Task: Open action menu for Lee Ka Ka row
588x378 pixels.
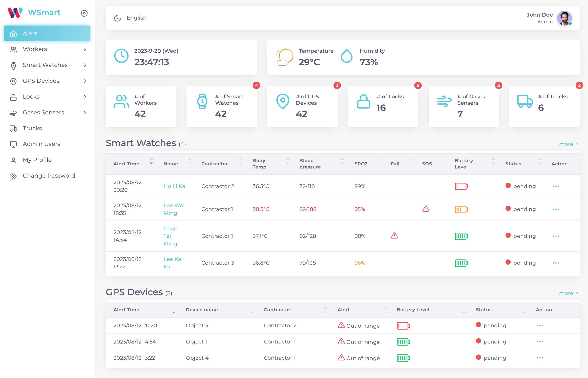Action: pyautogui.click(x=556, y=263)
